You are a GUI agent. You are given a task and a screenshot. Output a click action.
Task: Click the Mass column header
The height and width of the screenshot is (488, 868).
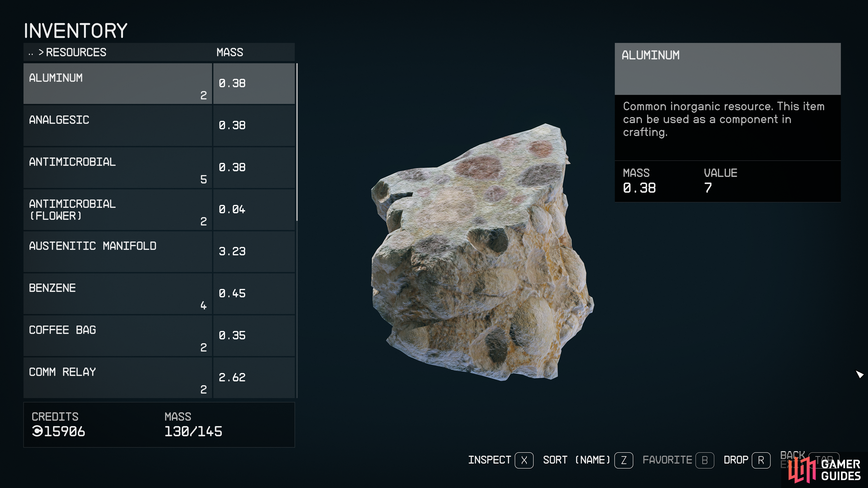[229, 52]
